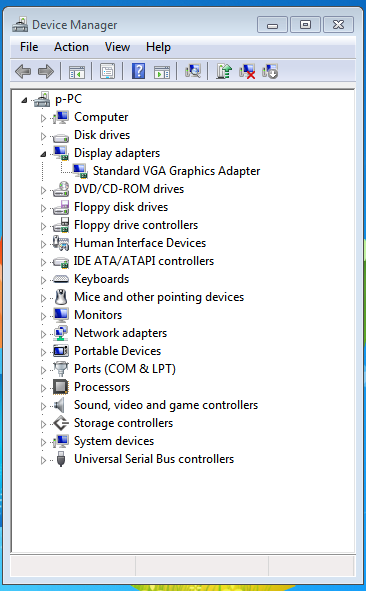This screenshot has height=591, width=366.
Task: Open the File menu
Action: coord(29,47)
